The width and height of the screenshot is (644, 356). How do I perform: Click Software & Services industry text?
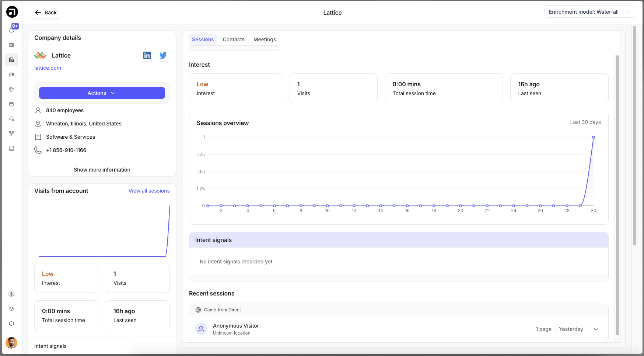[71, 137]
